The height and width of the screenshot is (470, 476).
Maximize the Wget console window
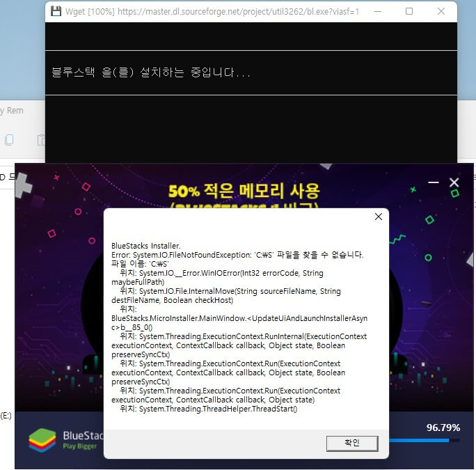pos(409,12)
